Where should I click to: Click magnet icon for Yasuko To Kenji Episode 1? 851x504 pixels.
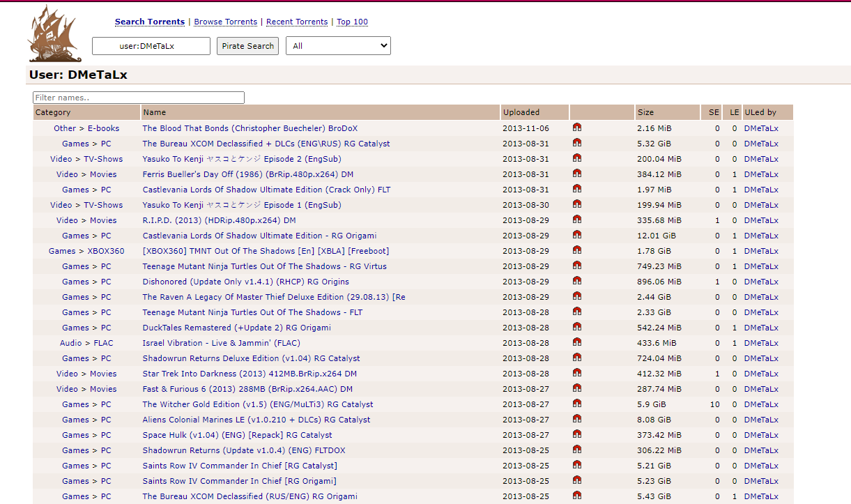[x=577, y=204]
